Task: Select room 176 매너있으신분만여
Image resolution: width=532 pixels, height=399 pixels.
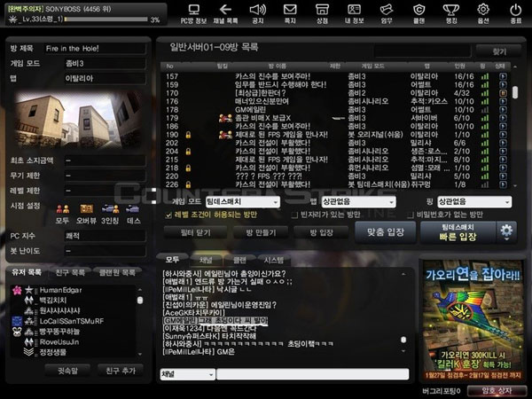Action: click(336, 101)
